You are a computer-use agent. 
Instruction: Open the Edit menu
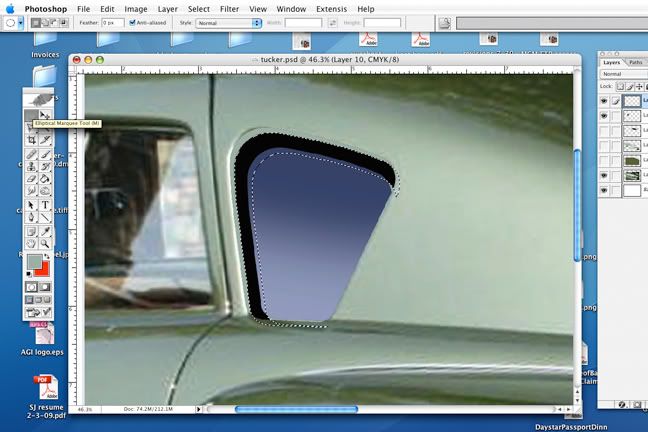click(x=107, y=9)
